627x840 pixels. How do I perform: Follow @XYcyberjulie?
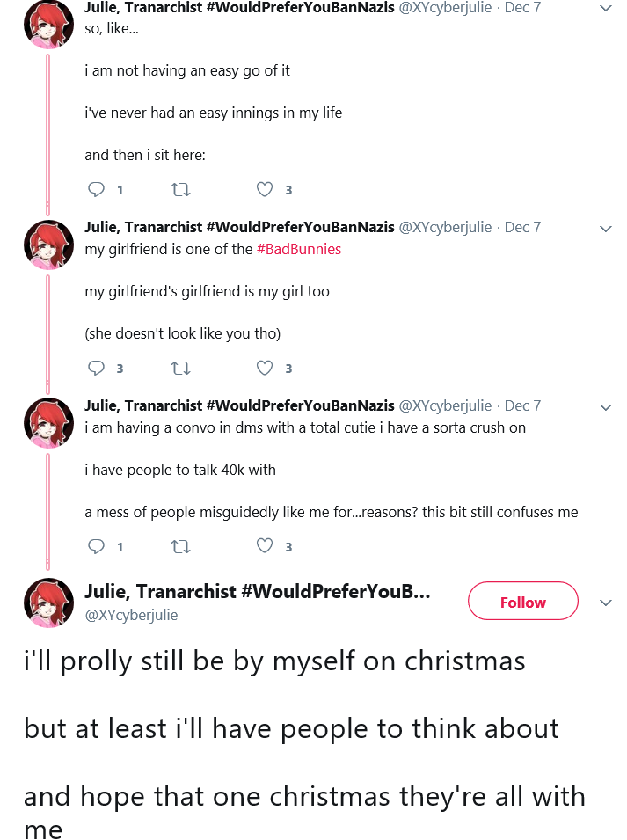pos(523,601)
